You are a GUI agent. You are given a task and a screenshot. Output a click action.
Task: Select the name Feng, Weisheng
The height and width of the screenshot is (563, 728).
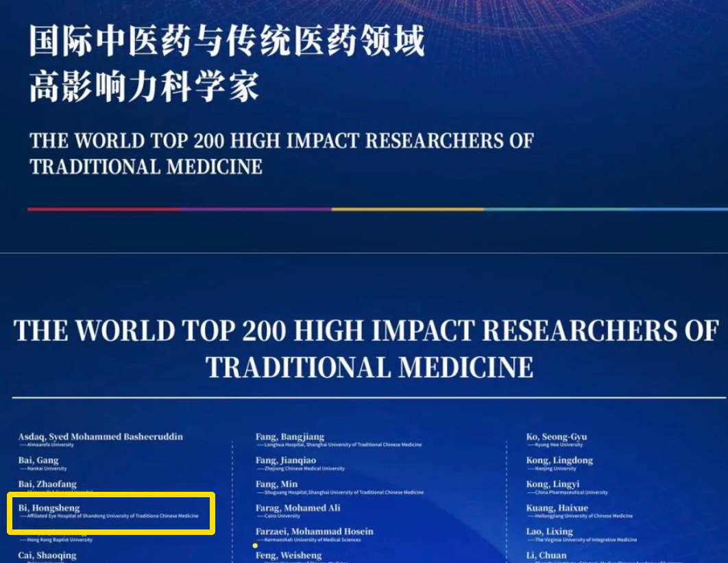pos(289,555)
